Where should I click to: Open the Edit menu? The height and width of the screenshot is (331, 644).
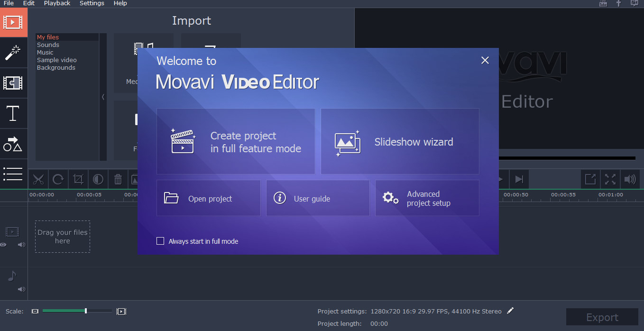pyautogui.click(x=29, y=3)
